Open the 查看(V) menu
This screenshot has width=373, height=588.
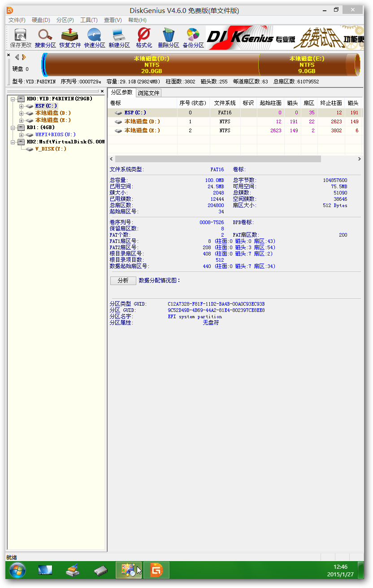click(x=113, y=20)
